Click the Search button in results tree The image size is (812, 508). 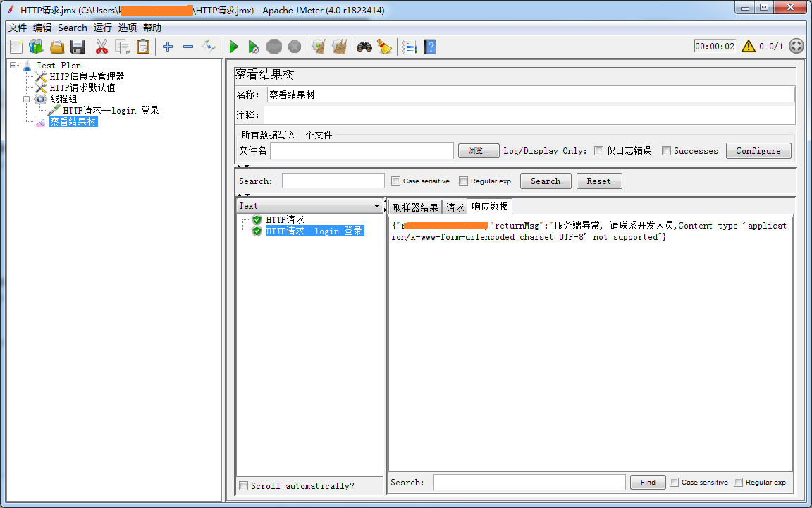[546, 181]
